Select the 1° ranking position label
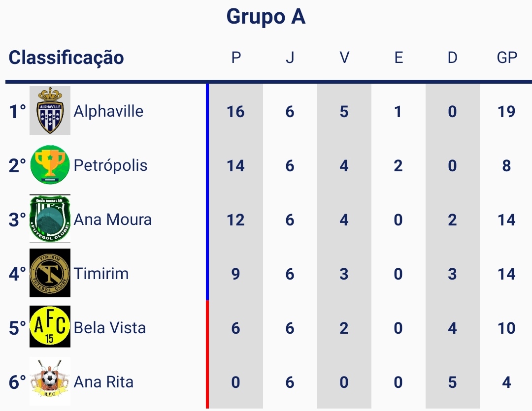 [17, 112]
